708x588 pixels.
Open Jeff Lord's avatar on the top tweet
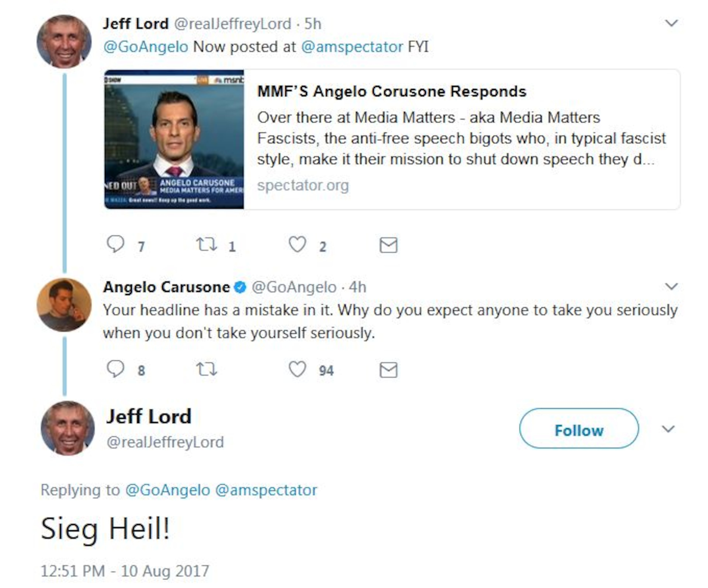64,42
